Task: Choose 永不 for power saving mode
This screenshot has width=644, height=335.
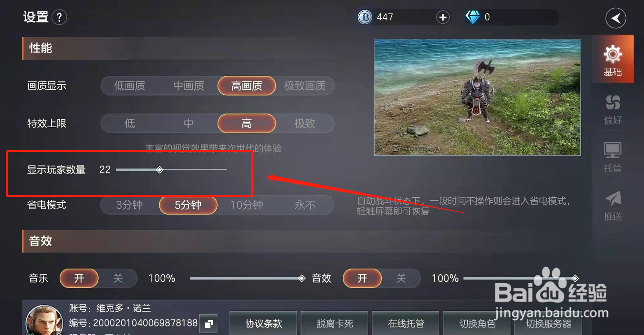Action: tap(305, 205)
